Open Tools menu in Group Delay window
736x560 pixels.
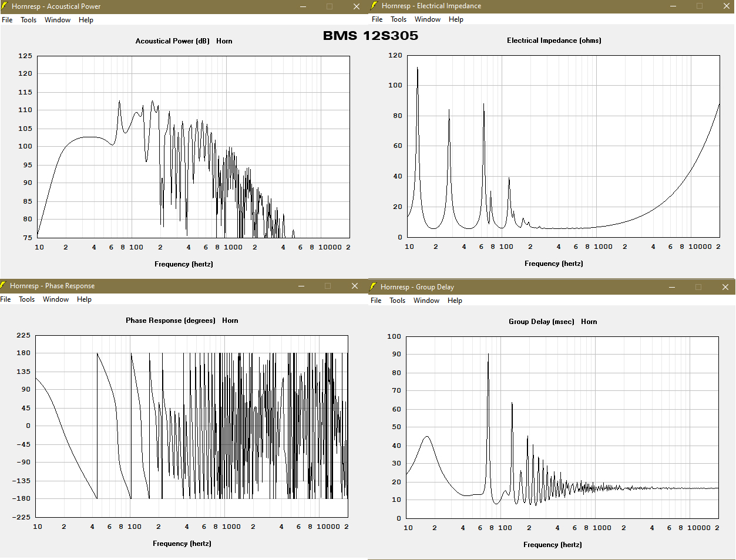click(397, 301)
